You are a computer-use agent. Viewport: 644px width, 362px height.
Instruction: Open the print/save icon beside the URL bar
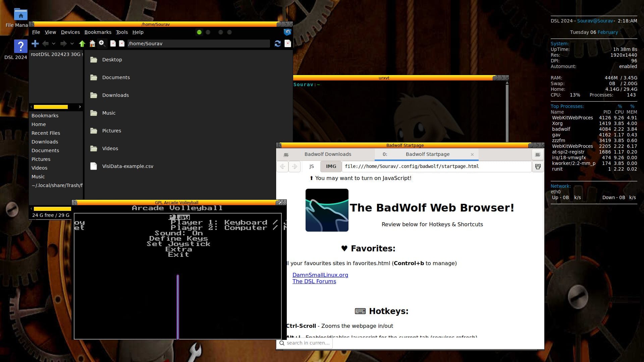pos(537,166)
